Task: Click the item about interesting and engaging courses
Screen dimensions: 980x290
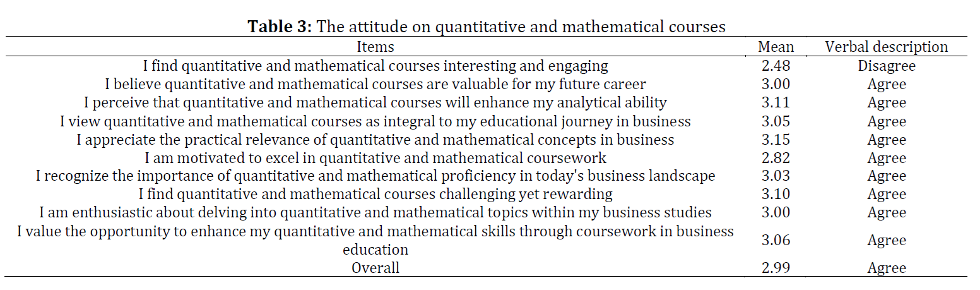Action: pyautogui.click(x=375, y=66)
